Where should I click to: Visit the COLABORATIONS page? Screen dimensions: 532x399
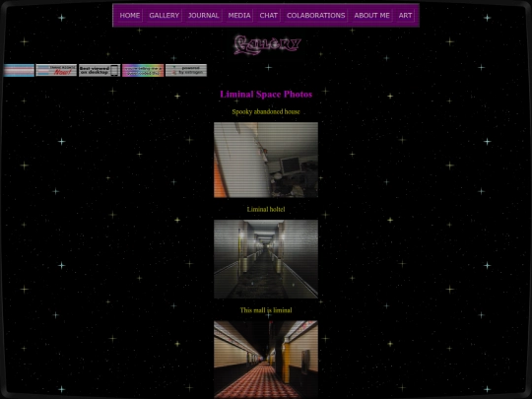click(315, 15)
